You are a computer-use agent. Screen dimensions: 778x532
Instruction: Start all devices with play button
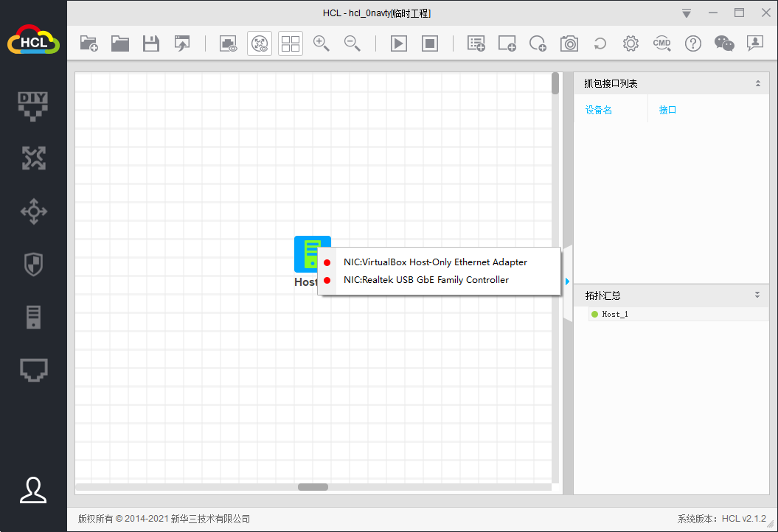tap(399, 43)
